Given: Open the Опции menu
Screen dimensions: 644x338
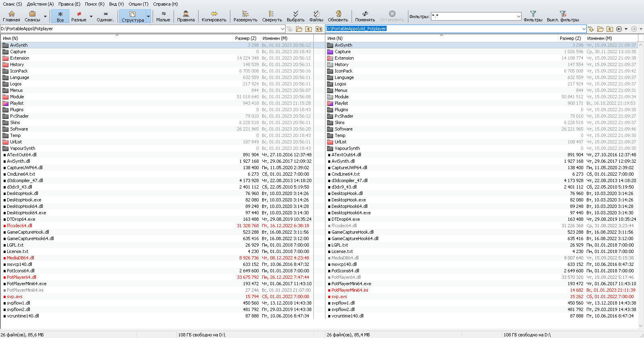Looking at the screenshot, I should [x=139, y=4].
